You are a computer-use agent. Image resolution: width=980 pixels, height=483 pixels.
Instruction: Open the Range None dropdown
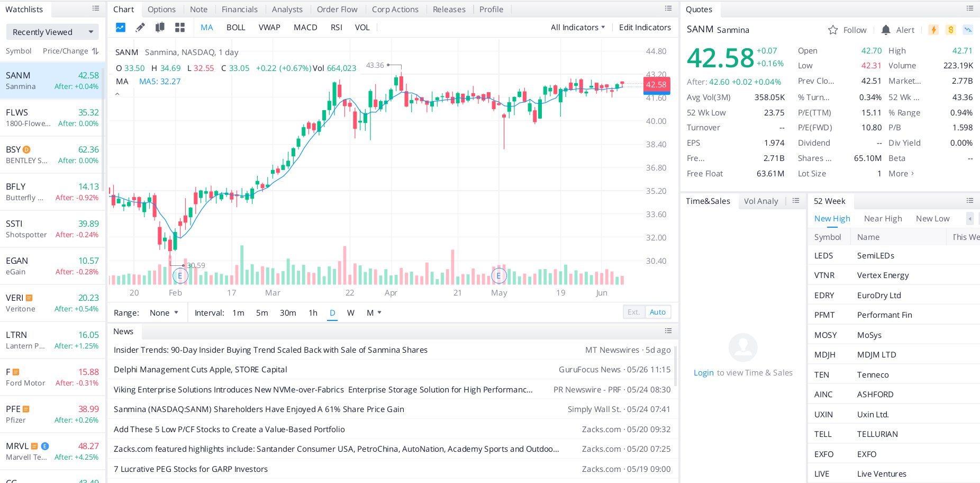[x=164, y=313]
